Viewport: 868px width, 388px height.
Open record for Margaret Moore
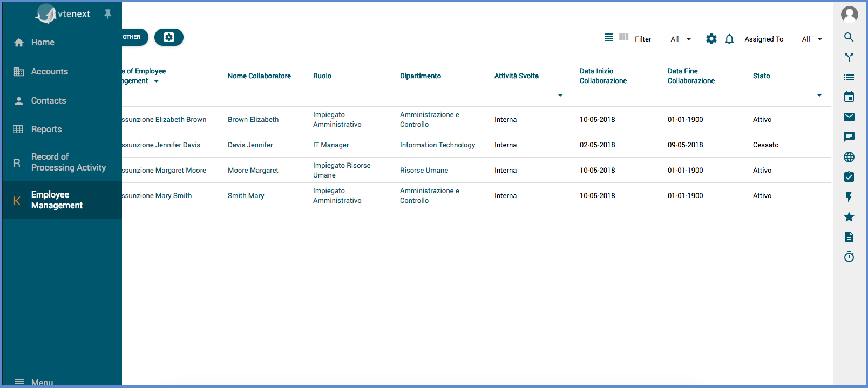pos(164,171)
